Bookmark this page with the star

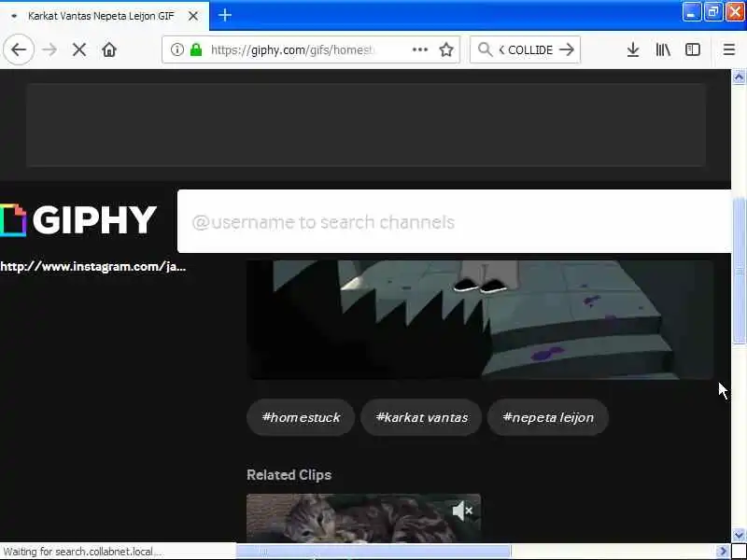(x=446, y=49)
